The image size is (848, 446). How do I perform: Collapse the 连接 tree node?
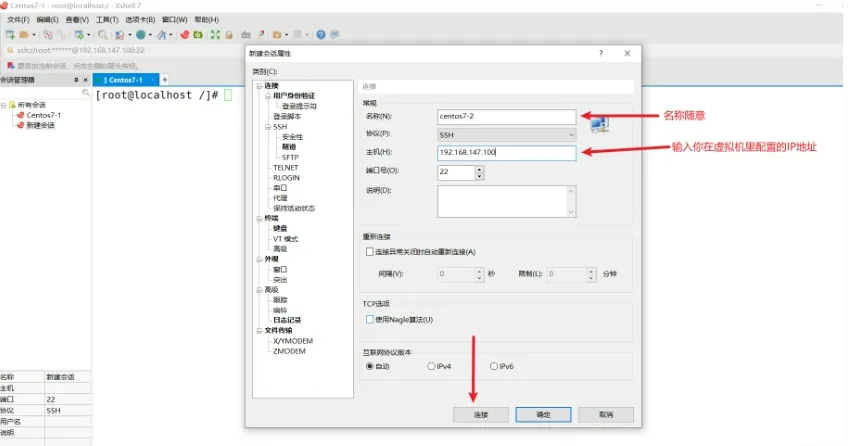click(x=260, y=85)
